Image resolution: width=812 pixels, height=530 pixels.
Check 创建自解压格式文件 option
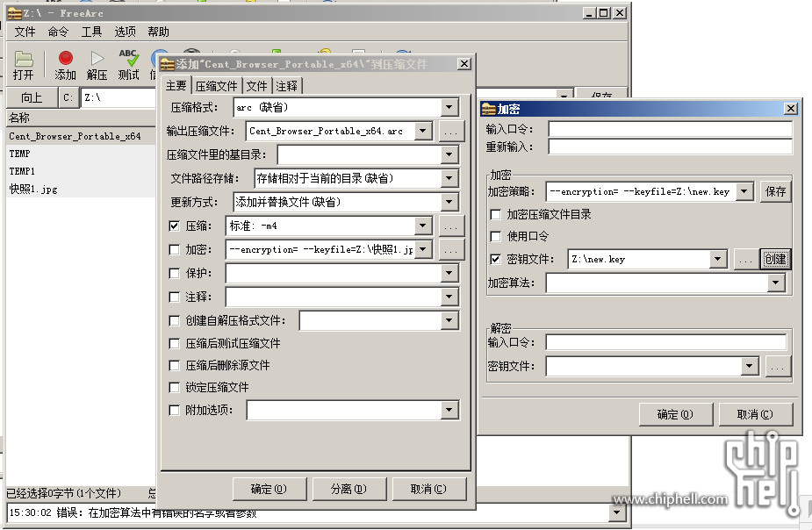point(174,321)
